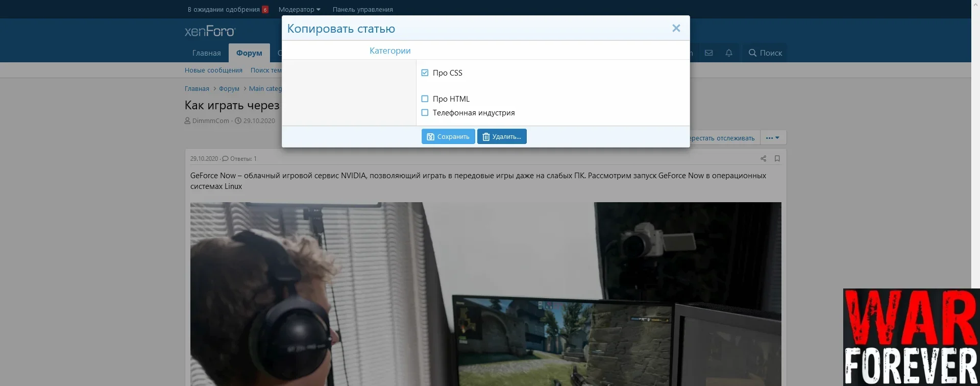Click the Категории heading in dialog
980x386 pixels.
click(x=390, y=51)
